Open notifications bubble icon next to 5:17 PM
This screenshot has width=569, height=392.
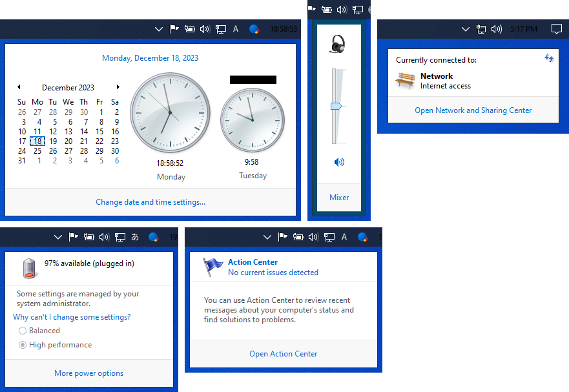556,29
